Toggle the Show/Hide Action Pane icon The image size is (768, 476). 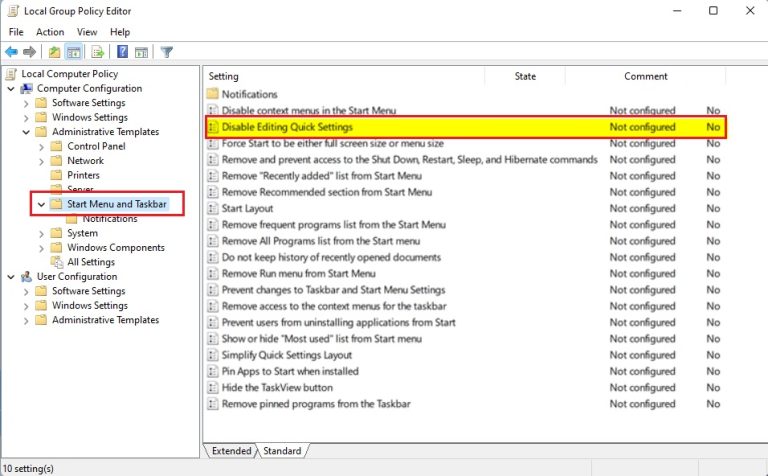click(142, 51)
